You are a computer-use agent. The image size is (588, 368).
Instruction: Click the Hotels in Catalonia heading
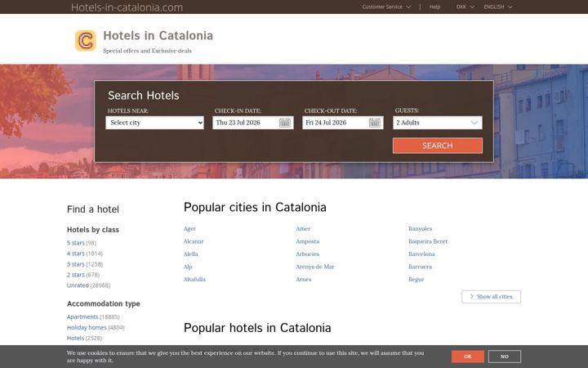tap(158, 36)
